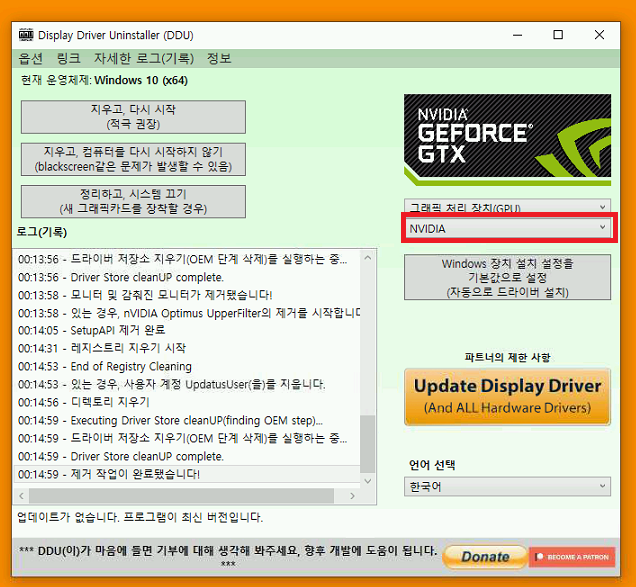The height and width of the screenshot is (587, 636).
Task: Select log row 00:14:59 제거 작업이 완료됐습니다
Action: [187, 474]
